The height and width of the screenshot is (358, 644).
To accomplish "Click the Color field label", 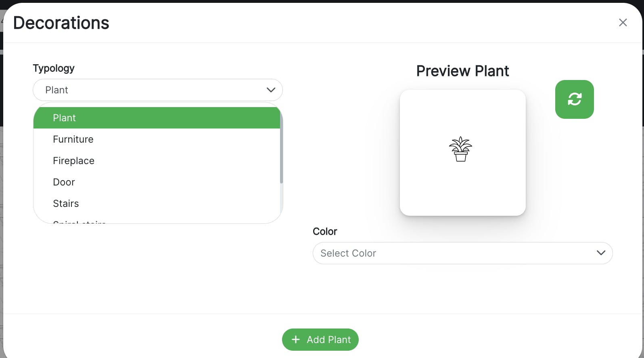I will [325, 232].
